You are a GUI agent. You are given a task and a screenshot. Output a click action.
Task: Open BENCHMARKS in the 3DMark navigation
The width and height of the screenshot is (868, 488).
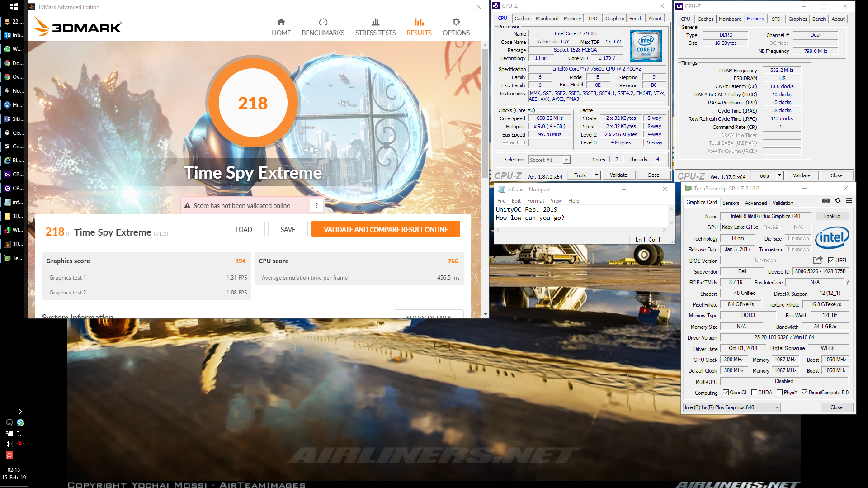coord(323,27)
